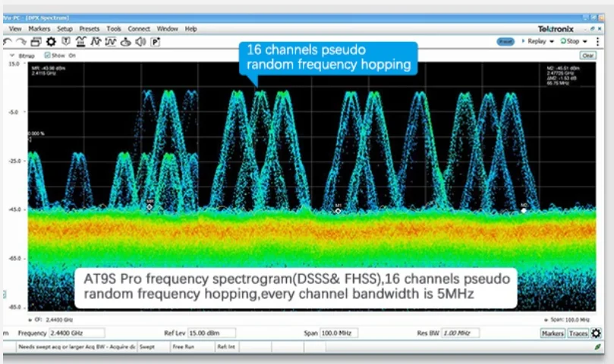Toggle the Show checkbox for Bitmap trace

coord(47,55)
